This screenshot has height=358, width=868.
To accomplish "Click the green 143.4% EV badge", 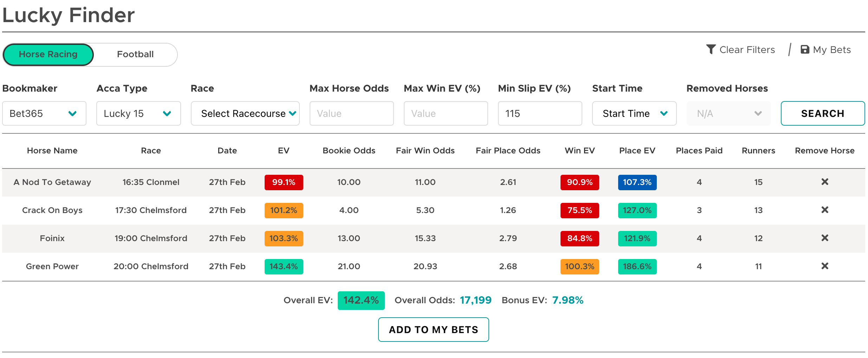I will point(284,266).
